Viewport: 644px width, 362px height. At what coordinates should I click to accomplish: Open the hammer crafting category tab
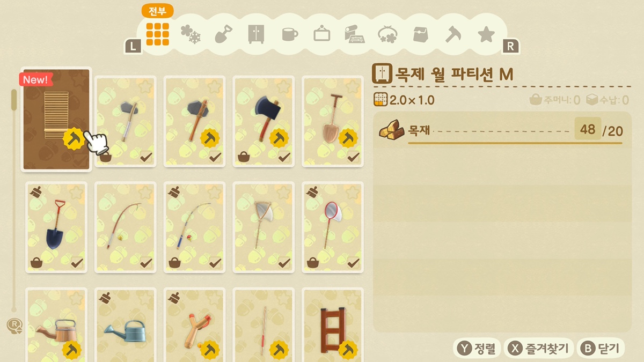(x=453, y=34)
